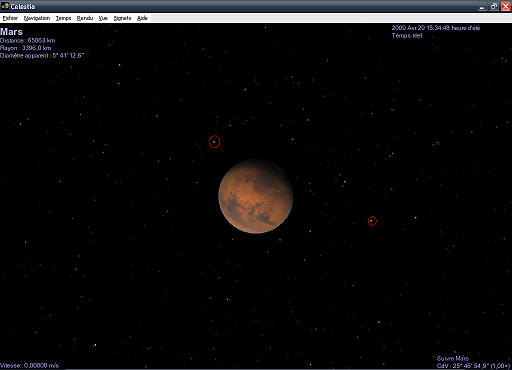Open the Aide menu
The image size is (512, 370).
tap(142, 18)
